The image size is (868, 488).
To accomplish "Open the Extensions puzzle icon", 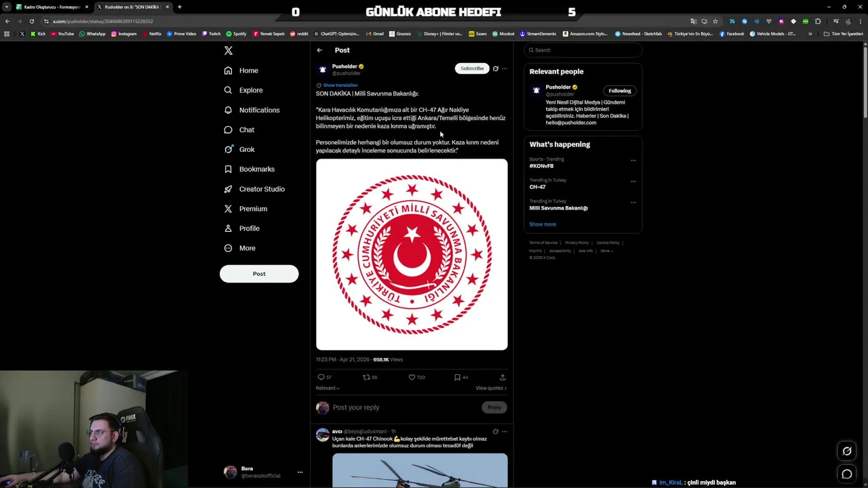I will coord(817,21).
